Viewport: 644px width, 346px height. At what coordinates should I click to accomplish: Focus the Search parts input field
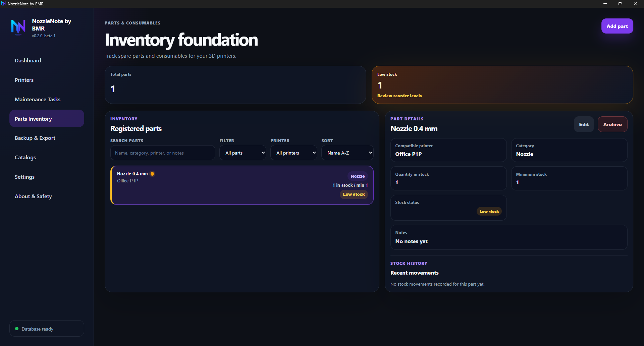pos(163,153)
